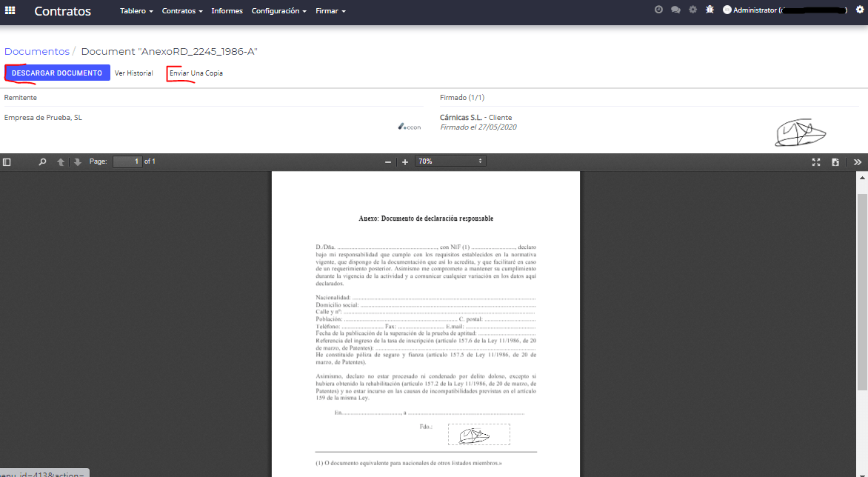Expand the Firmar dropdown menu
868x477 pixels.
330,10
